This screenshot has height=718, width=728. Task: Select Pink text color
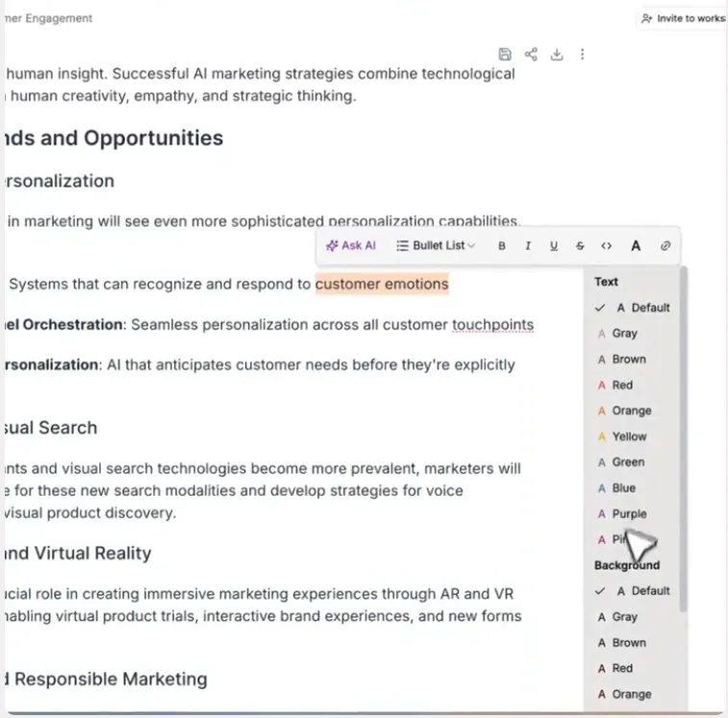pos(633,540)
